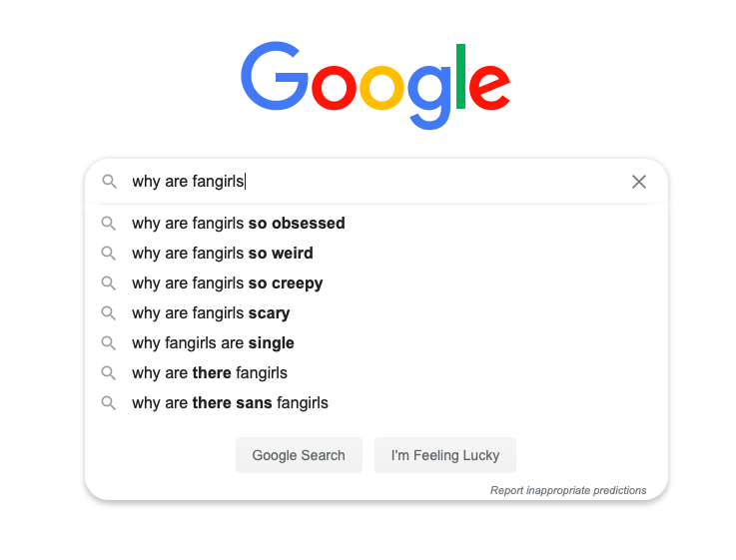Focus the search text field

coord(375,182)
